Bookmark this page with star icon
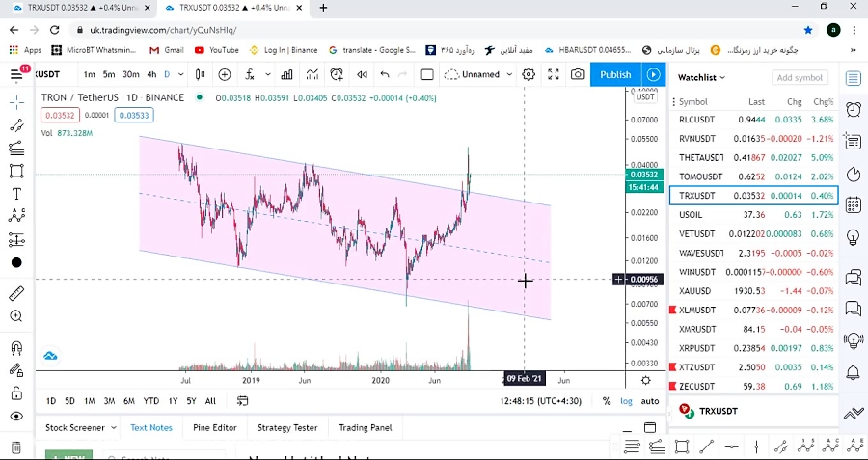868x460 pixels. 809,30
